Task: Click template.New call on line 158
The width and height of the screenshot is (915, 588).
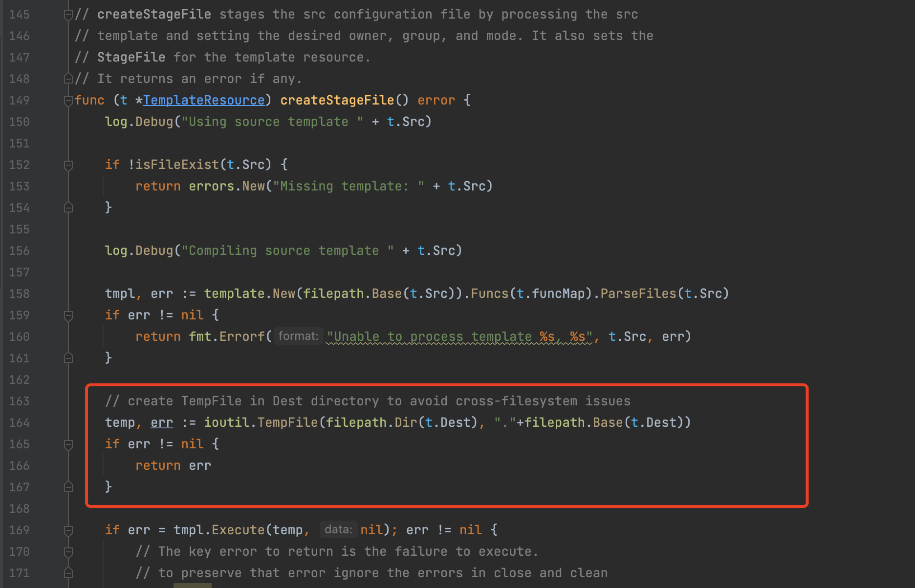Action: [x=250, y=294]
